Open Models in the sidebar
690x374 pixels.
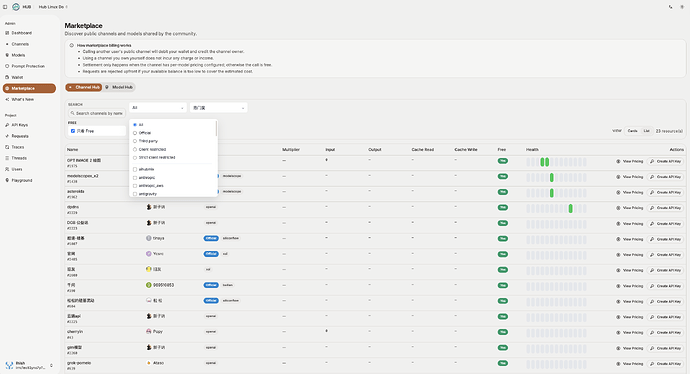pos(18,55)
